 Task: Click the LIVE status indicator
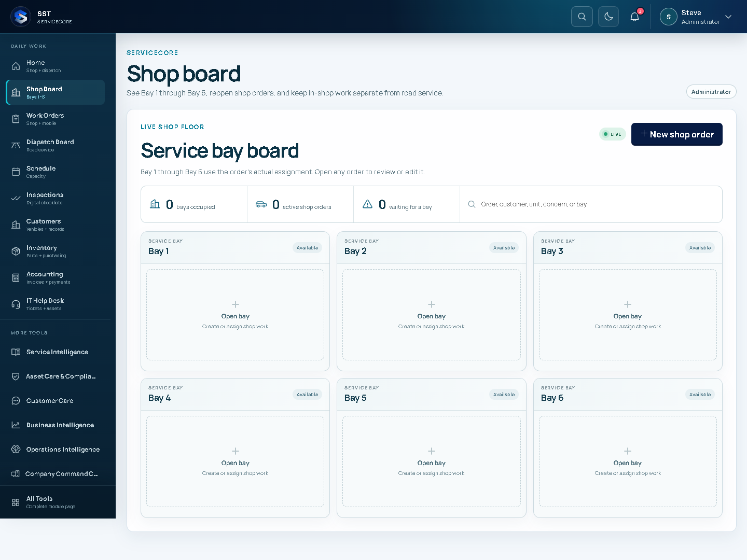pyautogui.click(x=613, y=134)
